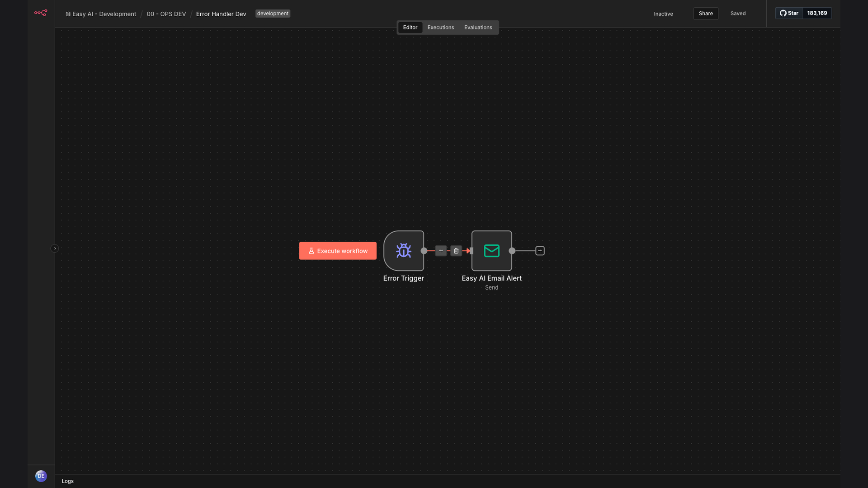Click the Email Alert output connector dot
This screenshot has height=488, width=868.
click(512, 251)
